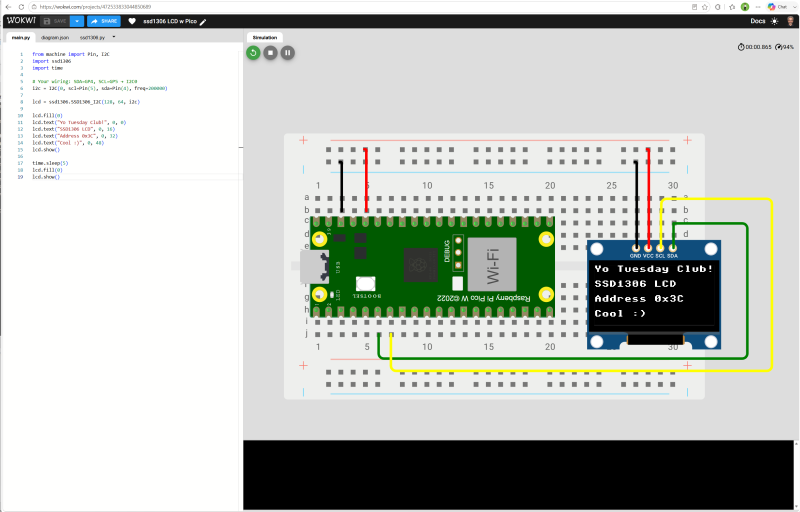Click the SCL pin on OLED module

coord(660,248)
